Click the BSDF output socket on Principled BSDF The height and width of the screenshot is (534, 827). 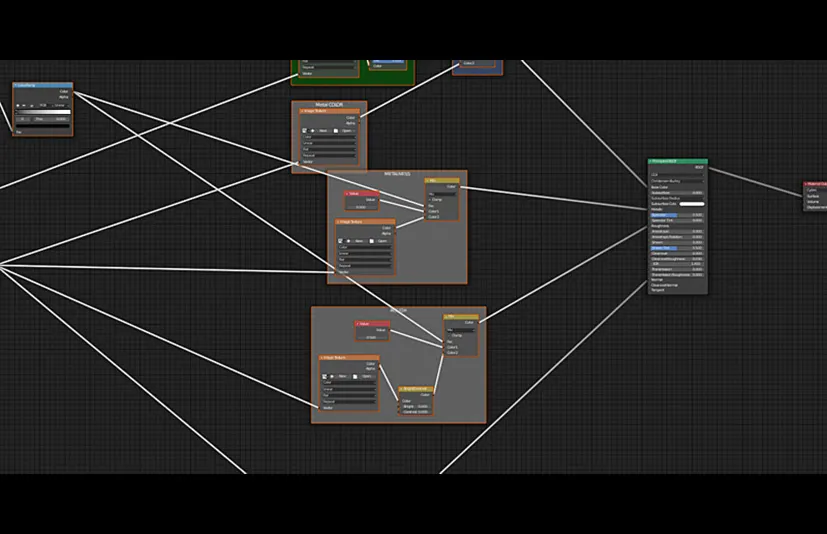point(708,167)
